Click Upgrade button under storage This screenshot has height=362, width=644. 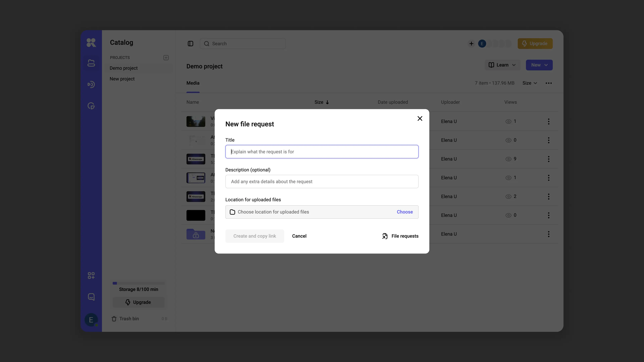pos(139,302)
